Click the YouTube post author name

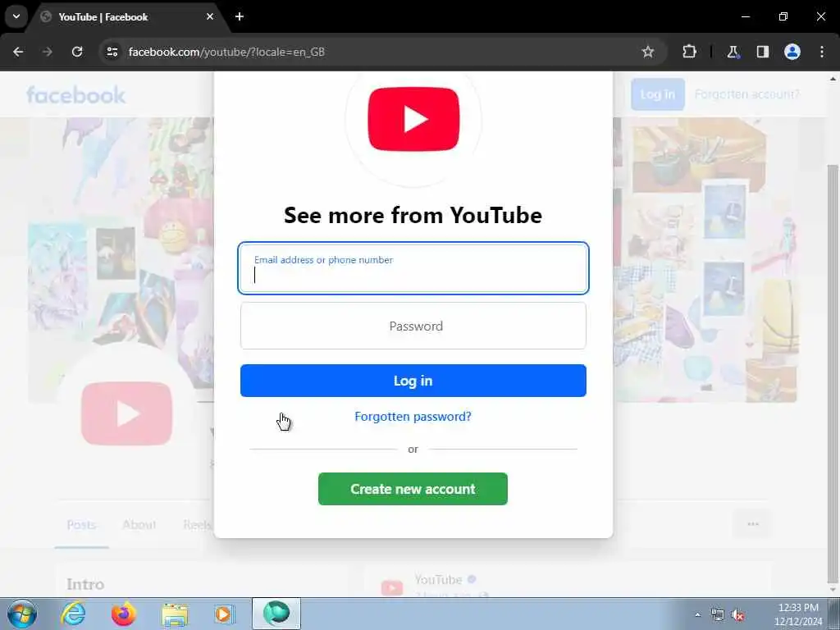click(x=438, y=580)
